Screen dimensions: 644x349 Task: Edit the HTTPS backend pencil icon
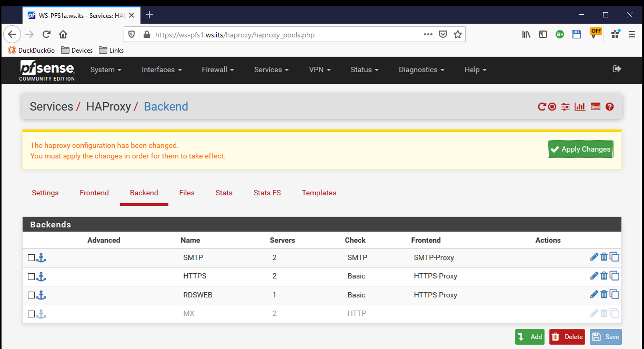pos(595,276)
